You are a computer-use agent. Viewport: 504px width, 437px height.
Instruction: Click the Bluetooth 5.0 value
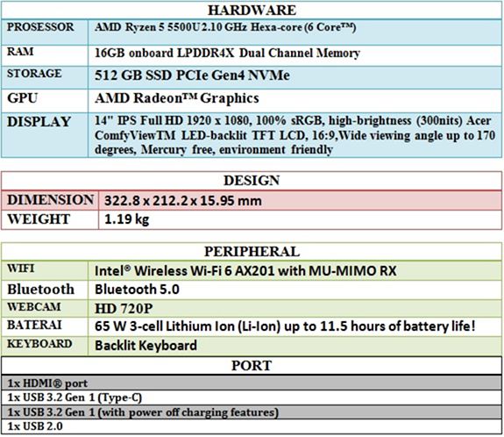coord(137,290)
